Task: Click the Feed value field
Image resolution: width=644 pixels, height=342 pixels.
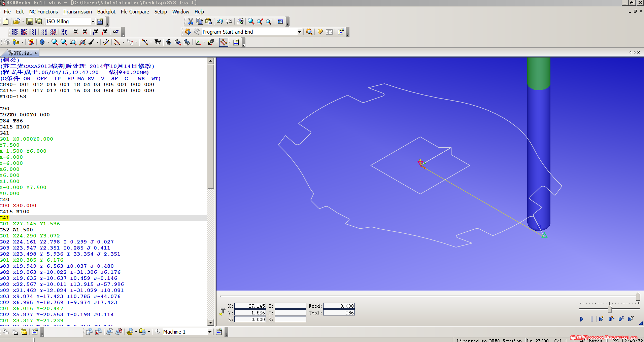Action: pos(339,306)
